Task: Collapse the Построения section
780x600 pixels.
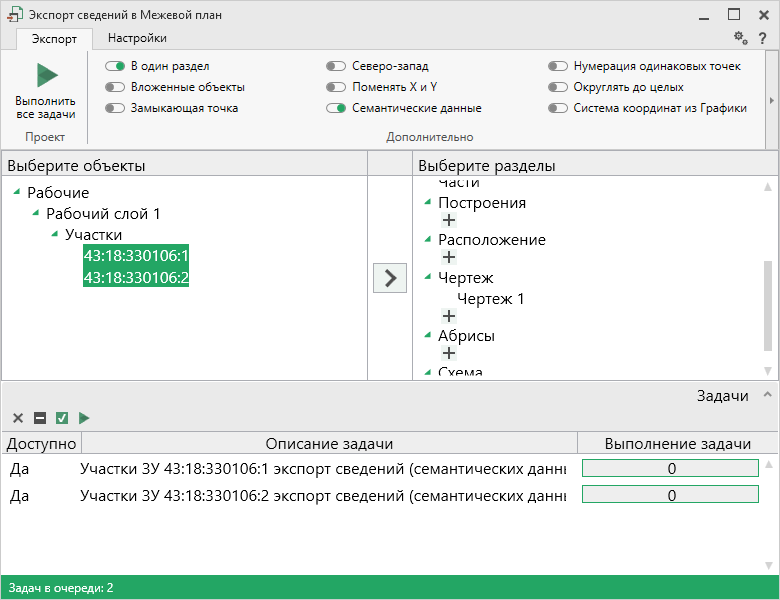Action: point(428,202)
